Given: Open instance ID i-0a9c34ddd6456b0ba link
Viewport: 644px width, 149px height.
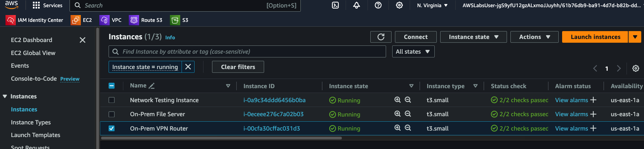Looking at the screenshot, I should coord(274,100).
